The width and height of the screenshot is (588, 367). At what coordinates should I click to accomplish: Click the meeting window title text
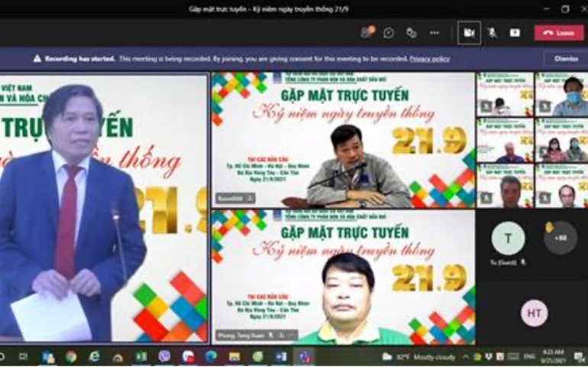[x=269, y=9]
